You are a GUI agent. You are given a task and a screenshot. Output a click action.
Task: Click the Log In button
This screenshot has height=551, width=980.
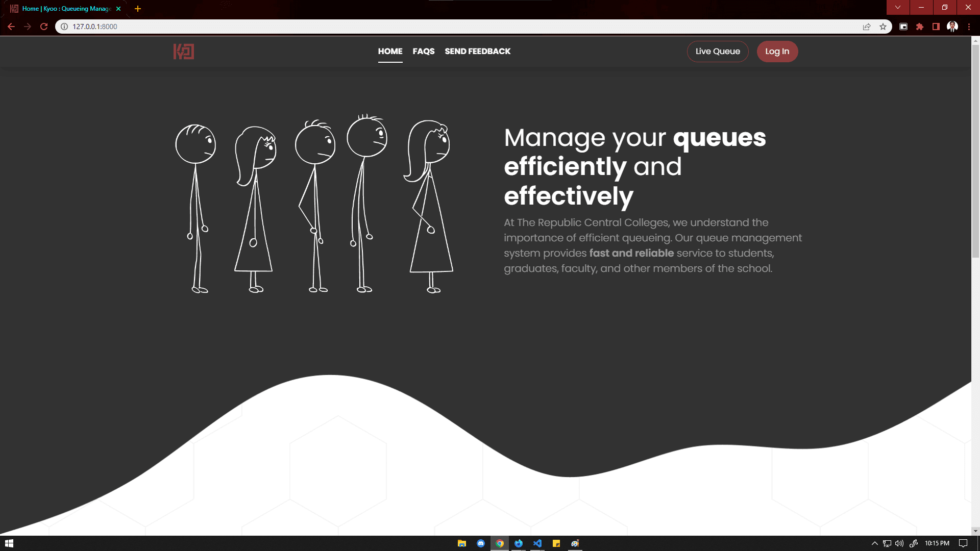point(777,52)
